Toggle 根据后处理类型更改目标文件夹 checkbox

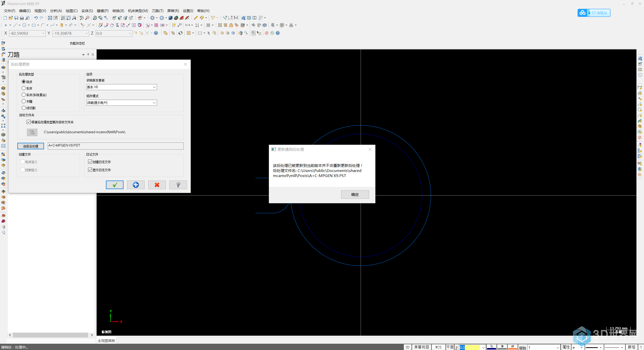coord(29,122)
